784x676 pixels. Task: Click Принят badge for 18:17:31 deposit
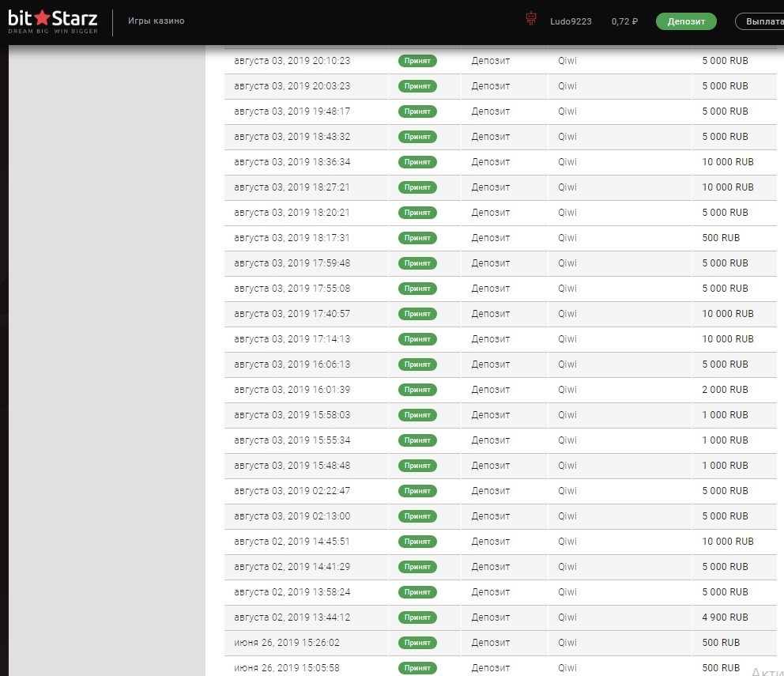[x=417, y=238]
